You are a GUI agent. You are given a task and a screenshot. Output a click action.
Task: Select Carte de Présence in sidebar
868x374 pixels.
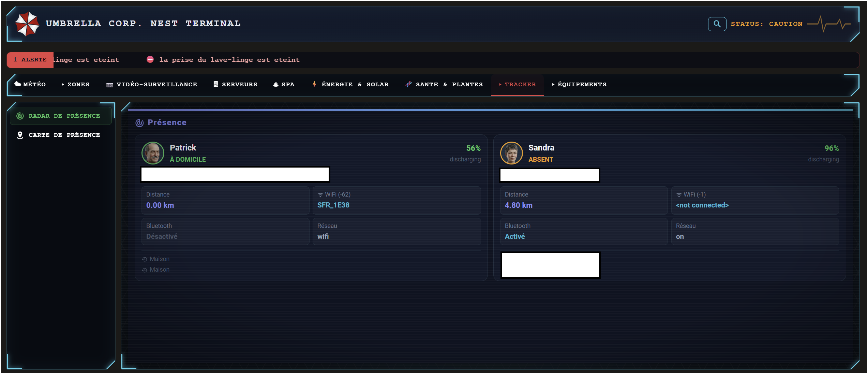coord(61,135)
